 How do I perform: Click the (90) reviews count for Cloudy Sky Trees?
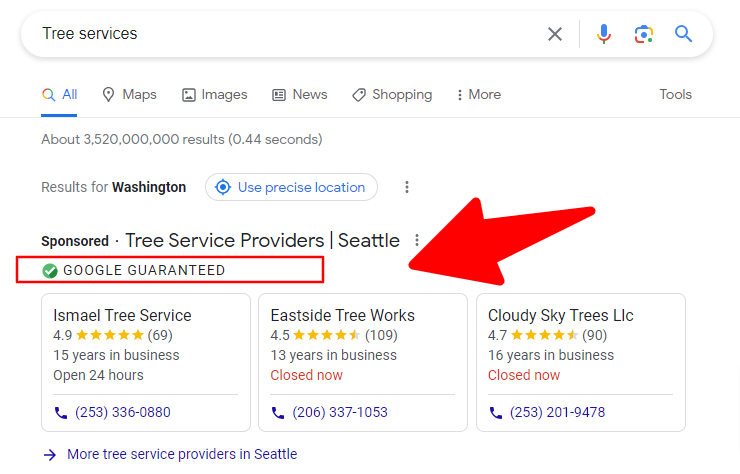(x=595, y=335)
